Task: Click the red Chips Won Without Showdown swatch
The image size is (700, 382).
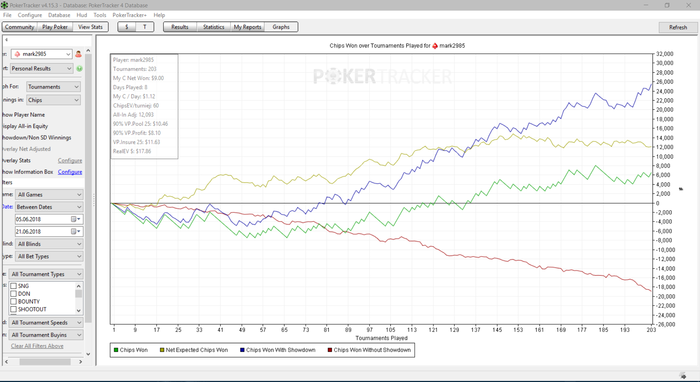Action: (329, 350)
